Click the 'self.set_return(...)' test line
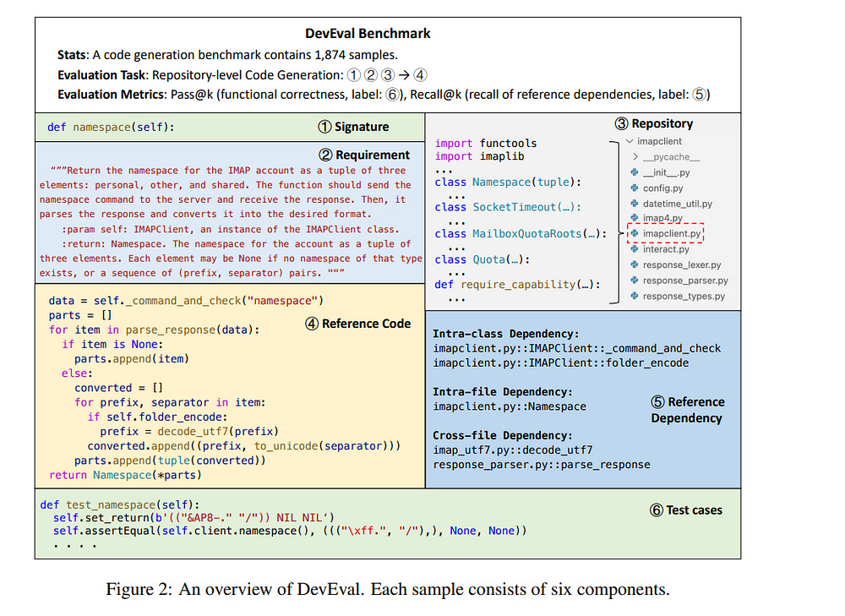Screen dimensions: 845x616 coord(194,518)
